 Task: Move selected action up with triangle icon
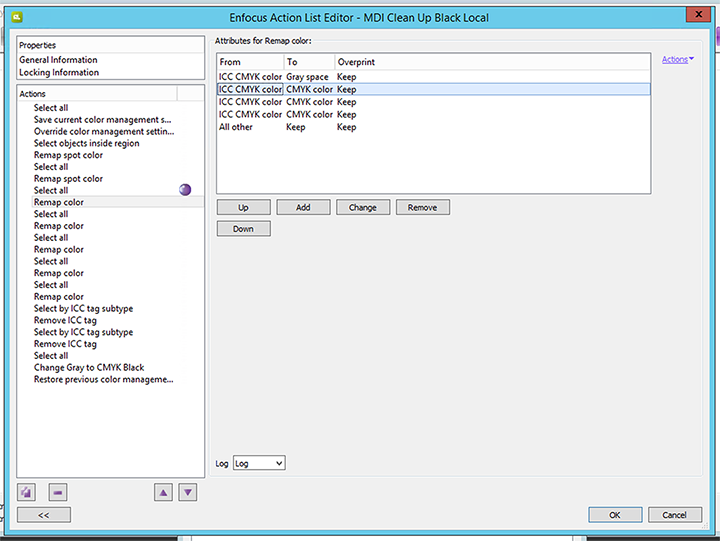[163, 492]
